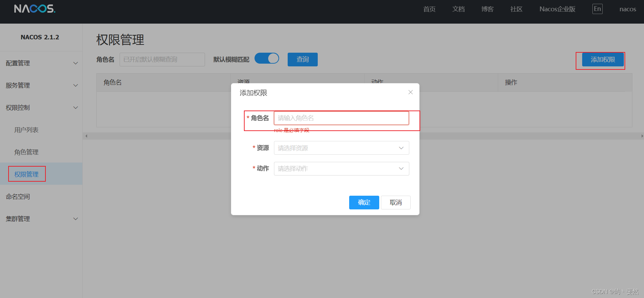Open 用户列表 in the sidebar
The image size is (644, 298).
(x=26, y=130)
